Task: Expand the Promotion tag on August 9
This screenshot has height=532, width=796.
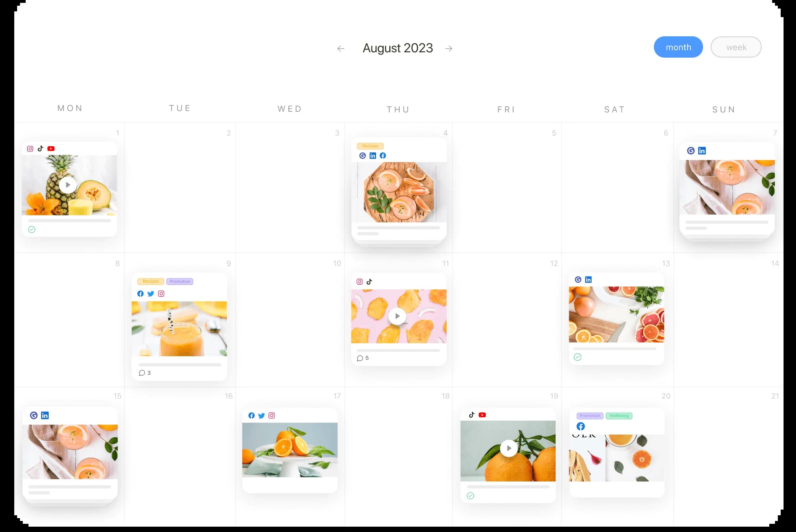Action: tap(180, 281)
